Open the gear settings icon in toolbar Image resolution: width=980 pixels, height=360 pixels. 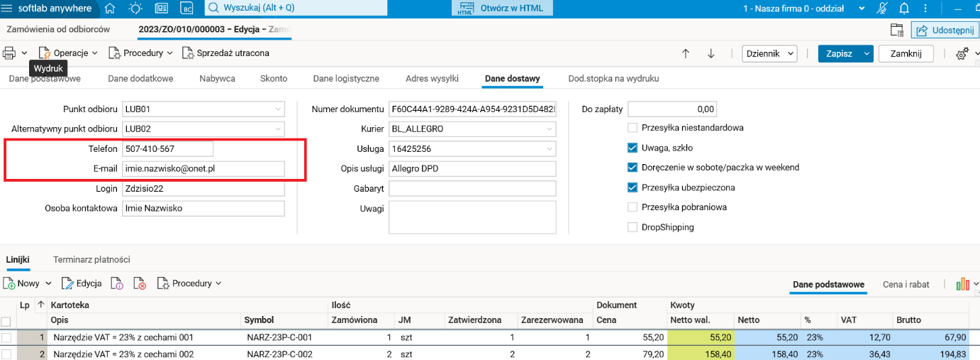tap(962, 54)
